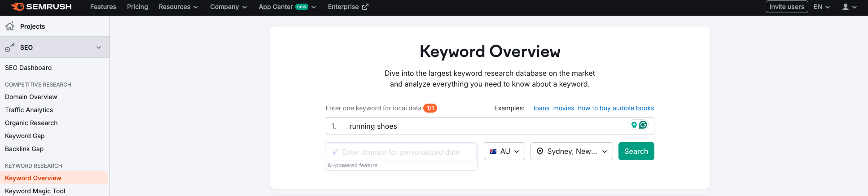Open the user profile icon menu
The height and width of the screenshot is (196, 868).
[x=846, y=7]
